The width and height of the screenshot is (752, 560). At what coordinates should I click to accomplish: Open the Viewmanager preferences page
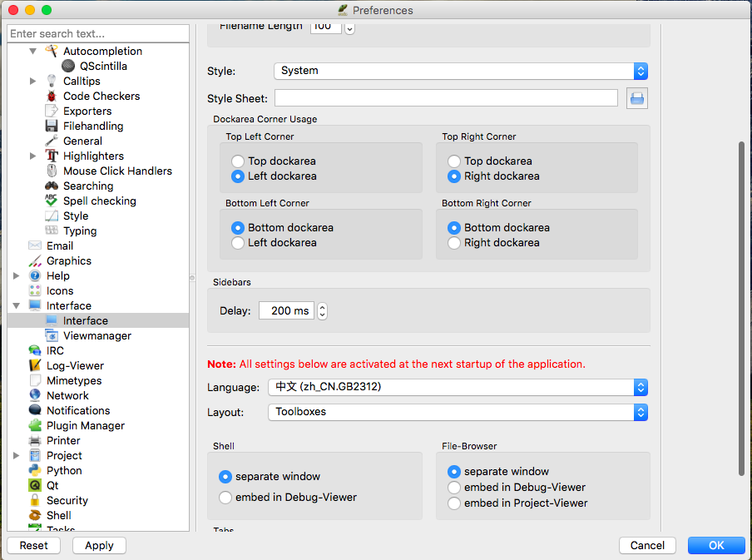point(96,336)
